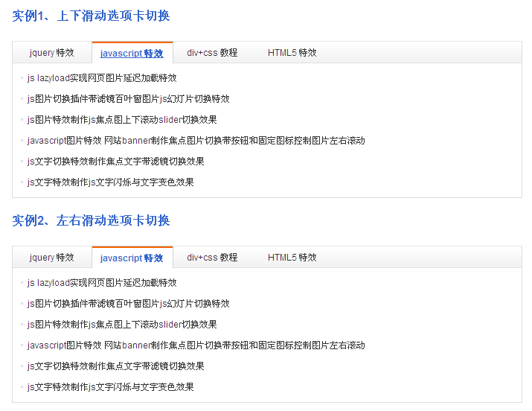Viewport: 532px width, 411px height.
Task: Click javascript 特效 tab in 实例2 panel
Action: 132,258
